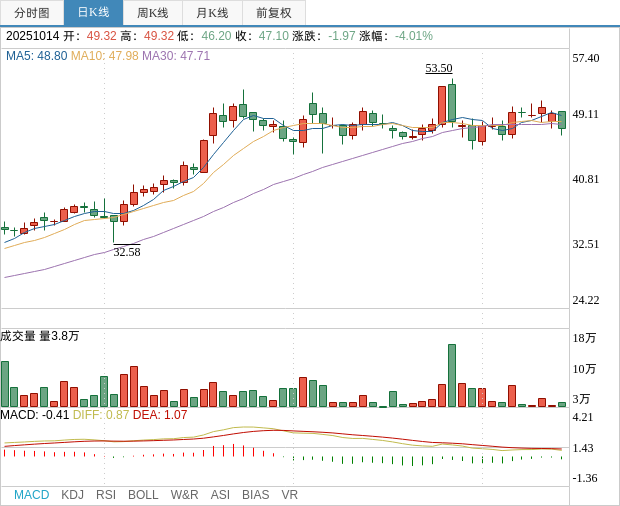Select the BIAS indicator
The width and height of the screenshot is (620, 506).
click(255, 495)
